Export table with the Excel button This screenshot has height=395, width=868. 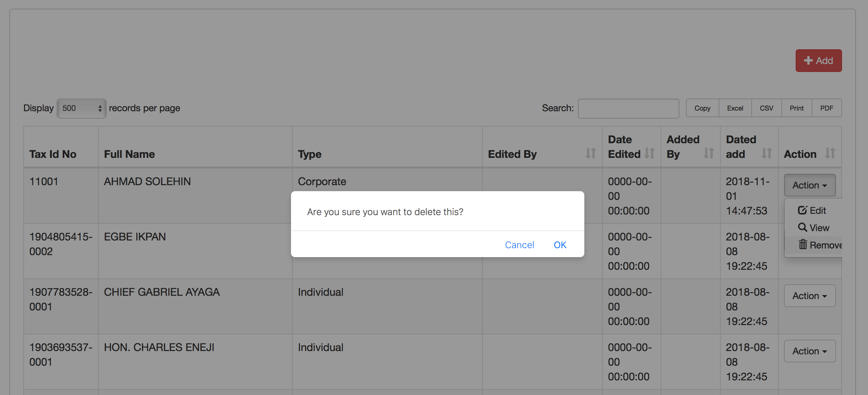[735, 108]
